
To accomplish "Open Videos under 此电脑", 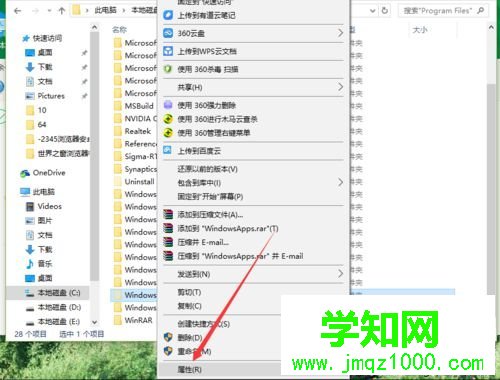I will (49, 206).
